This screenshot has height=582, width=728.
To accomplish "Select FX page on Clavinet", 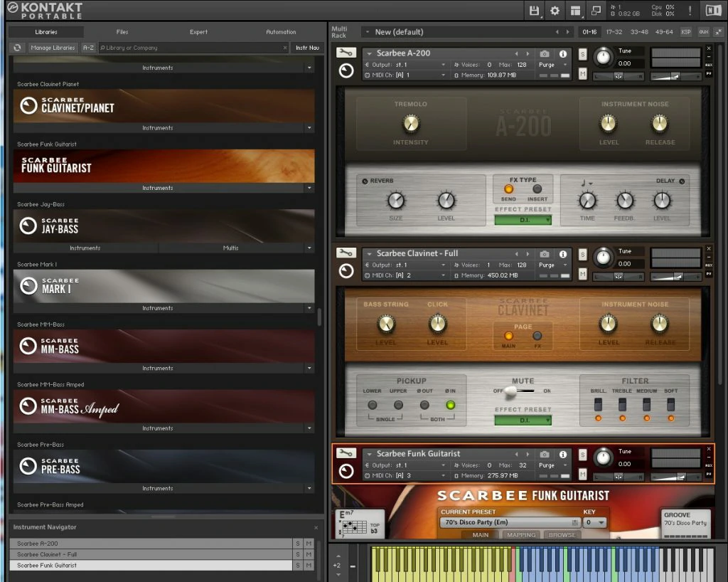I will click(537, 336).
